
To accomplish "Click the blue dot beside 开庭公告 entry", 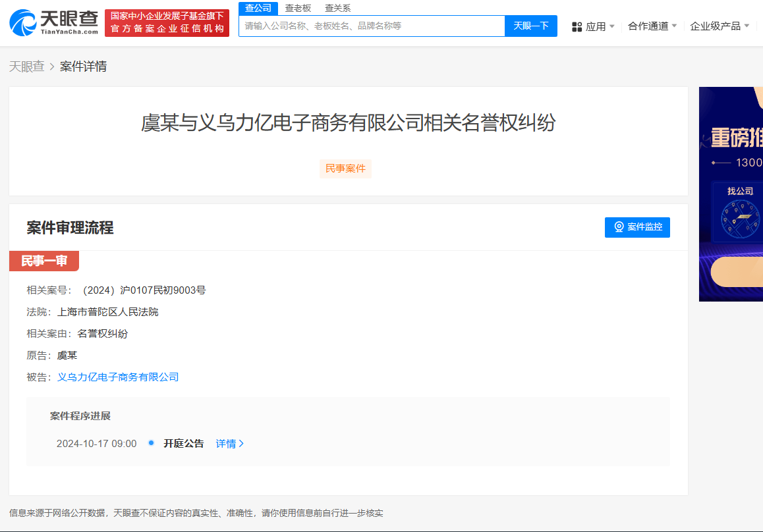I will (150, 443).
